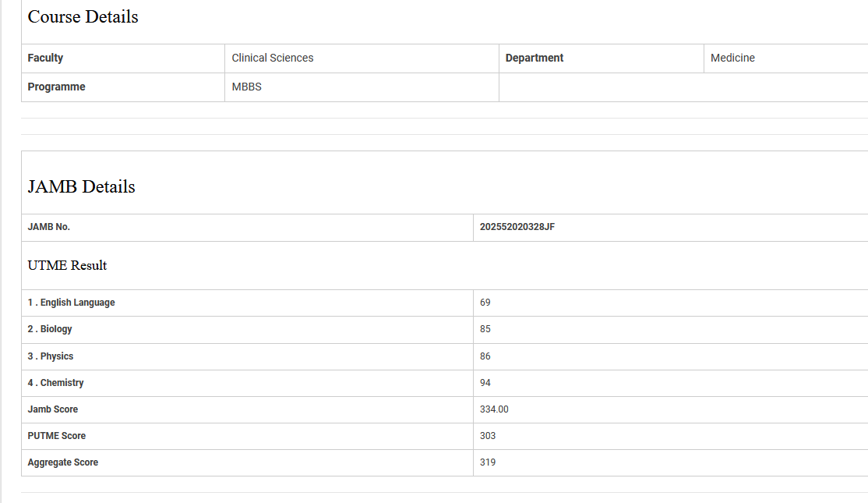868x503 pixels.
Task: Select the JAMB No. label
Action: 48,227
